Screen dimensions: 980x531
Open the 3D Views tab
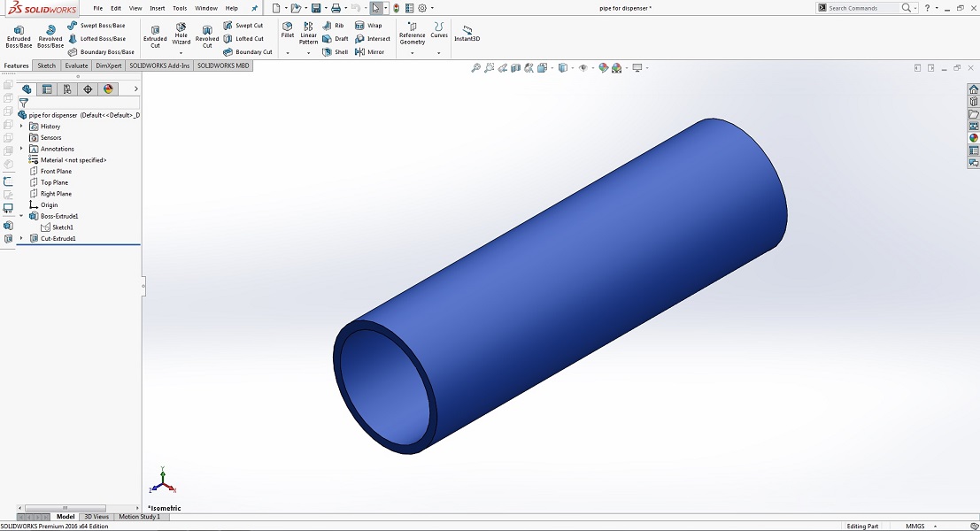point(96,517)
